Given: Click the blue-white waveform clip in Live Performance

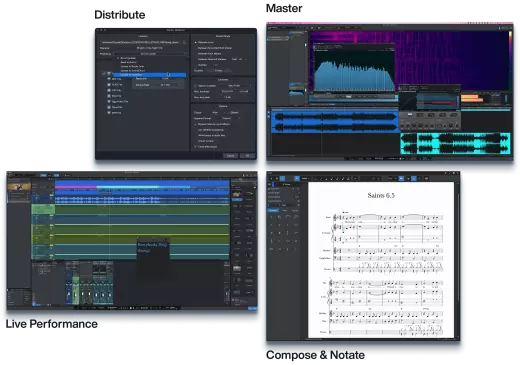Looking at the screenshot, I should (142, 200).
